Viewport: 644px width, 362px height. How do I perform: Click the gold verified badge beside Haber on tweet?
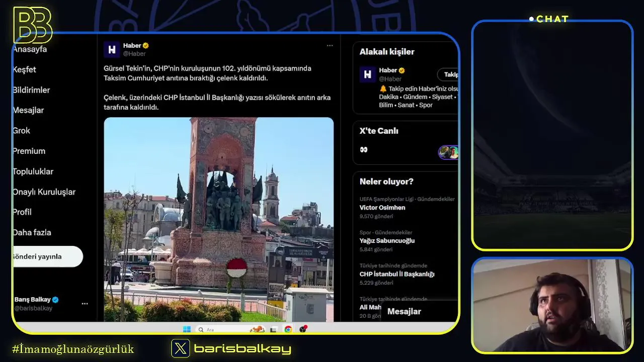point(146,46)
